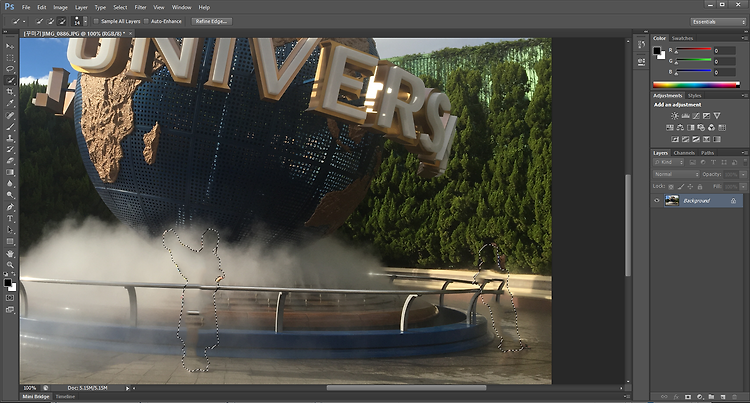Click Add to Selection mode icon
The image size is (750, 403).
51,21
